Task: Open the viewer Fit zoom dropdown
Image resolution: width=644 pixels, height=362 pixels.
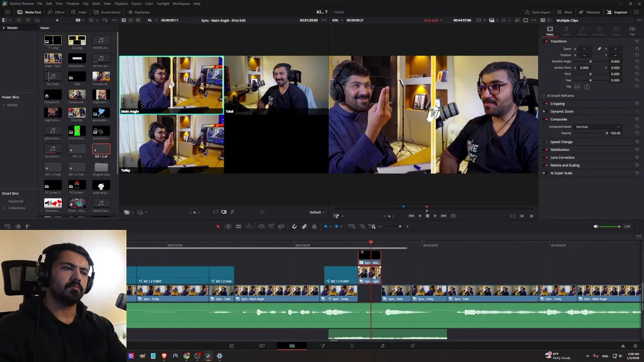Action: [151, 20]
